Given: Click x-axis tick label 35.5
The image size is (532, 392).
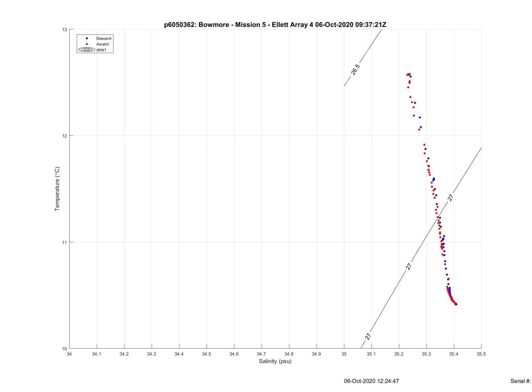Looking at the screenshot, I should (481, 354).
